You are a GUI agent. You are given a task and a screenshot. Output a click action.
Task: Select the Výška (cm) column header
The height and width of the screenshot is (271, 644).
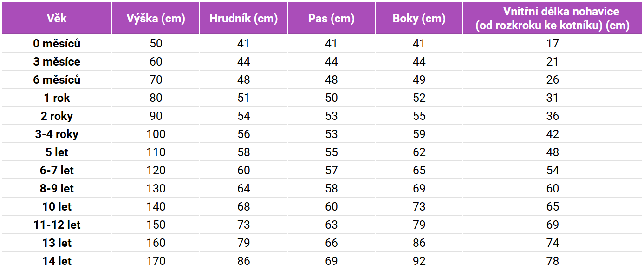coord(156,19)
